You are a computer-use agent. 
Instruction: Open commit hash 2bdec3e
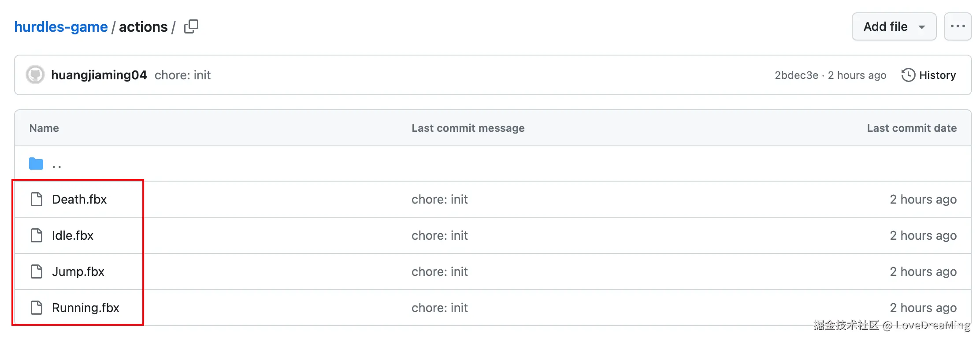[x=796, y=75]
